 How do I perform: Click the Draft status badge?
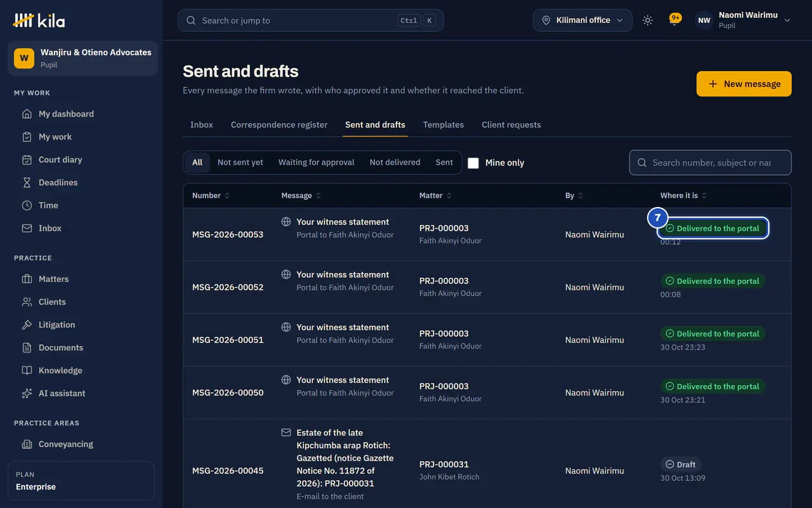point(681,464)
